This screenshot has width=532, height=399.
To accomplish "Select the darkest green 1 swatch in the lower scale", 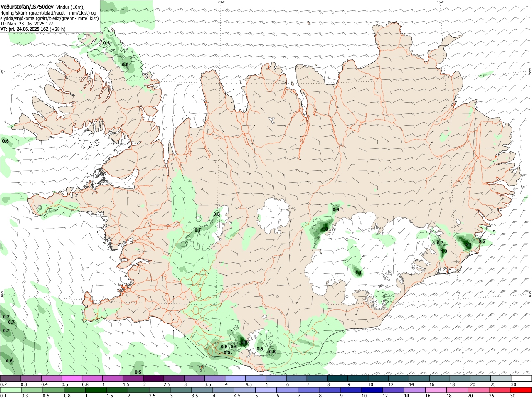I will tap(96, 390).
